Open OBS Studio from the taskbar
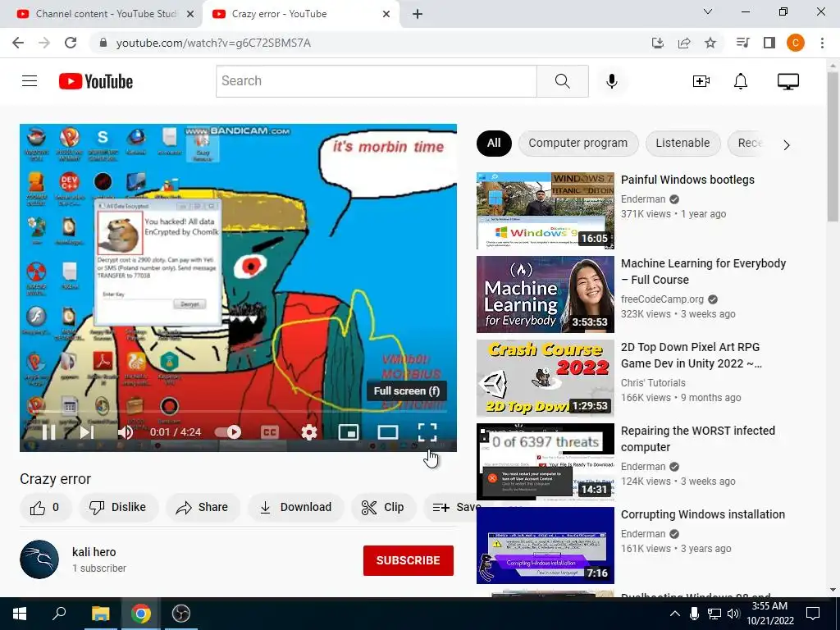This screenshot has height=630, width=840. (180, 614)
